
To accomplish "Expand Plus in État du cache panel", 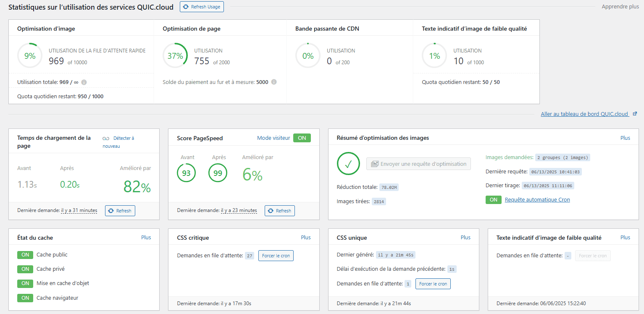I will (146, 238).
